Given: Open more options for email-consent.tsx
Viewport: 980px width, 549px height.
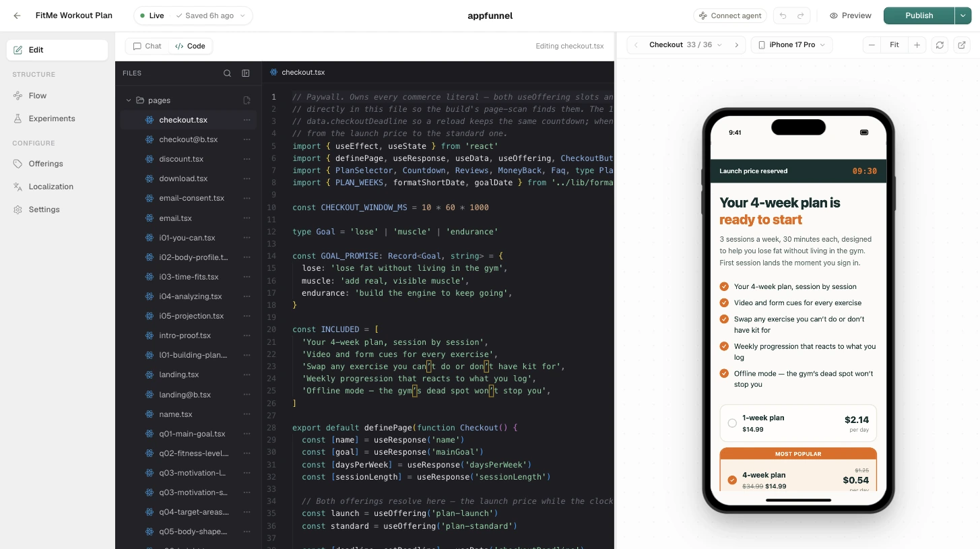Looking at the screenshot, I should pos(247,198).
